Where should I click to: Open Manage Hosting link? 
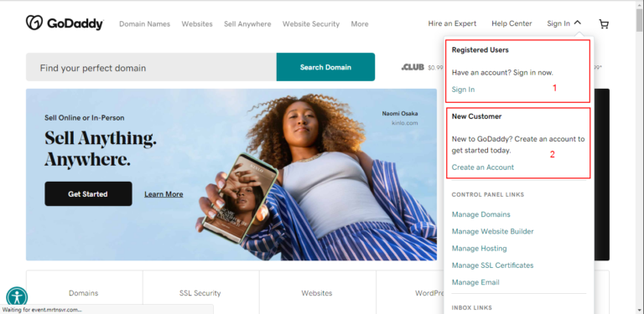click(x=480, y=249)
